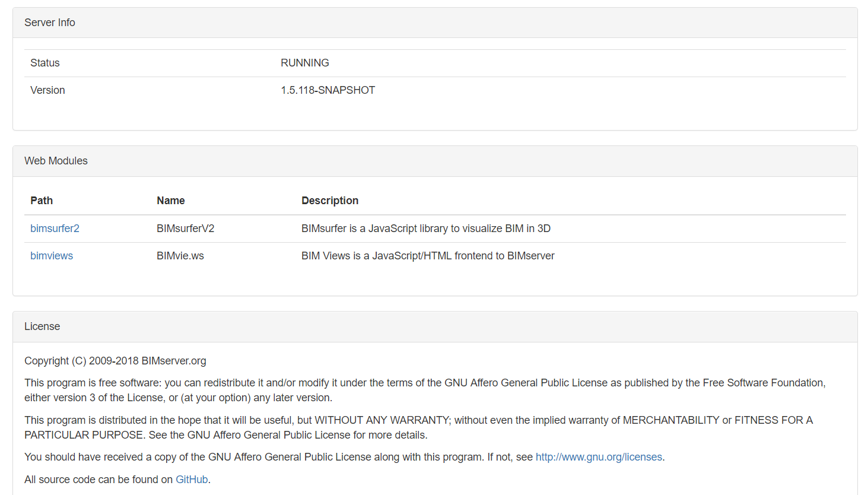Viewport: 868px width, 495px height.
Task: Click the 'All source code can be found on' text
Action: 98,480
